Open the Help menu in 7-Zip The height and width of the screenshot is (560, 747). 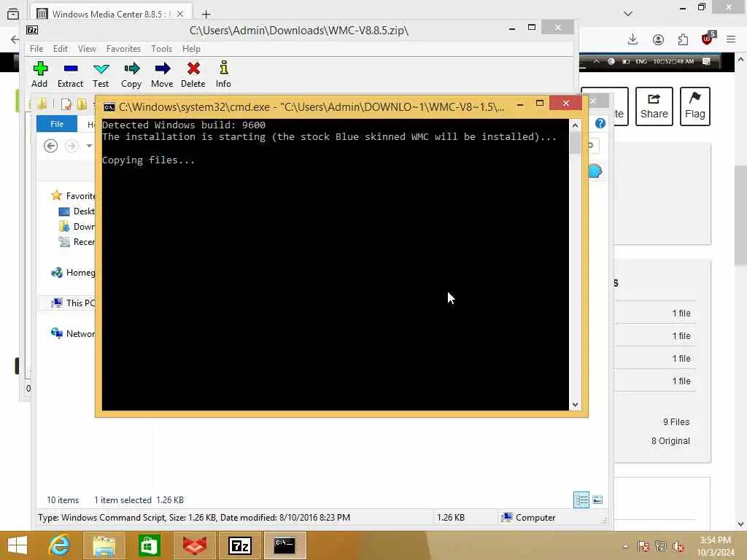191,49
